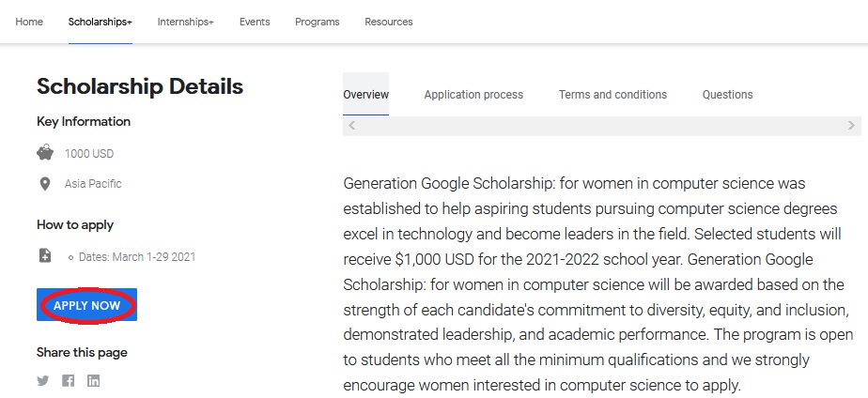This screenshot has width=868, height=398.
Task: Click the piggy bank award amount icon
Action: click(45, 153)
